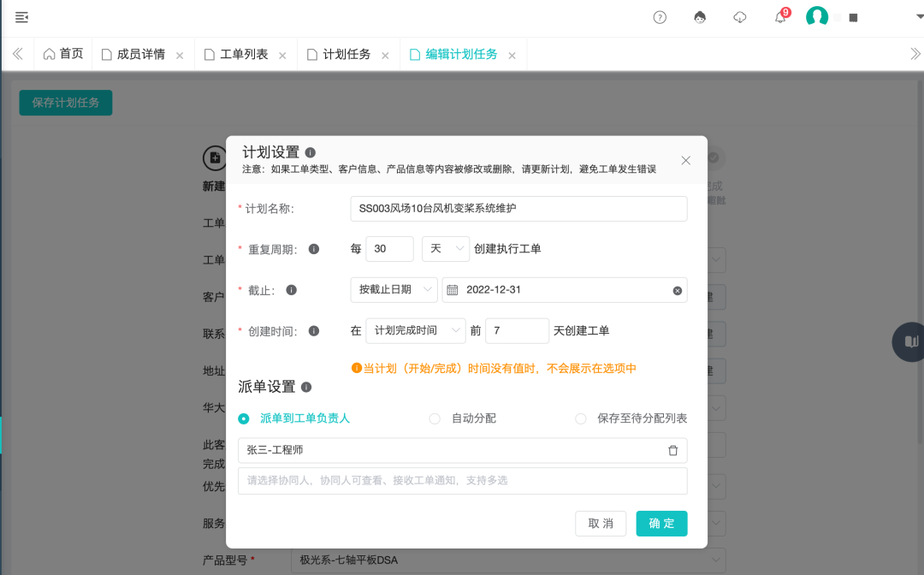
Task: Click the notification bell icon
Action: pyautogui.click(x=779, y=17)
